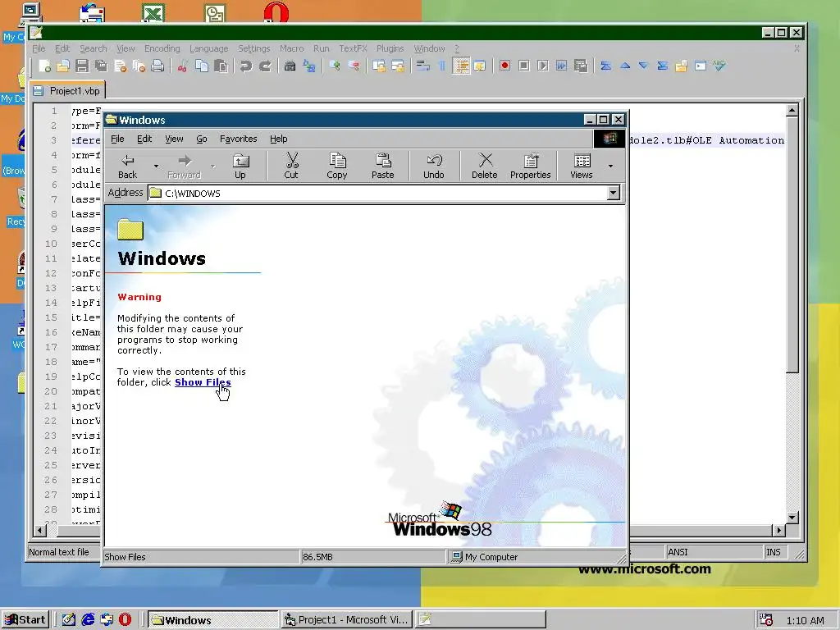Click Run macro multiple times icon
The height and width of the screenshot is (630, 840).
click(x=561, y=66)
